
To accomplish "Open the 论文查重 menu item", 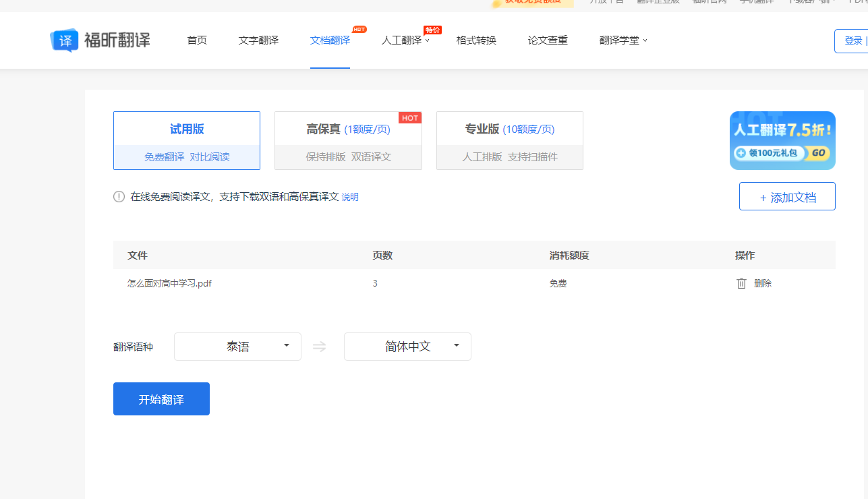I will tap(548, 40).
